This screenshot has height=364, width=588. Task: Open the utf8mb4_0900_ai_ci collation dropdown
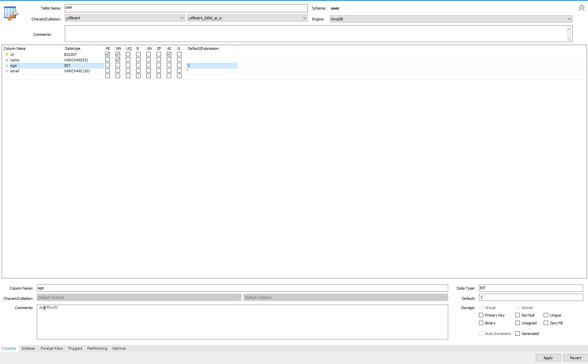[x=304, y=18]
